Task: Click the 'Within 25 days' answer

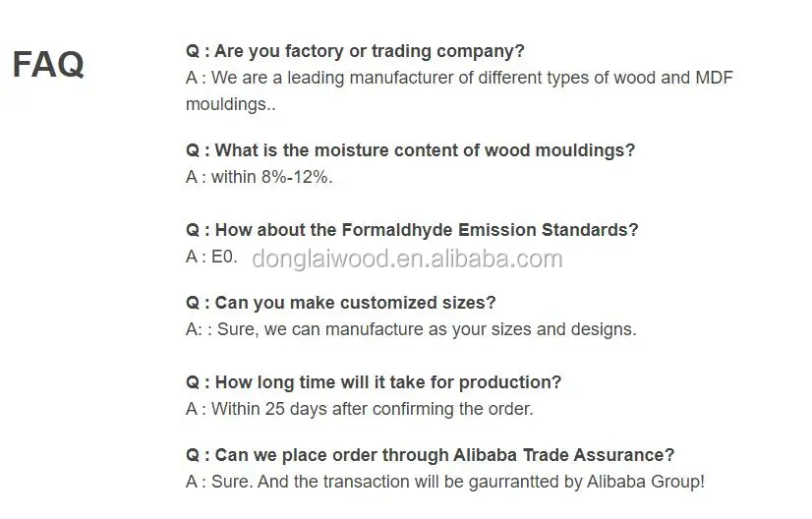Action: [359, 409]
